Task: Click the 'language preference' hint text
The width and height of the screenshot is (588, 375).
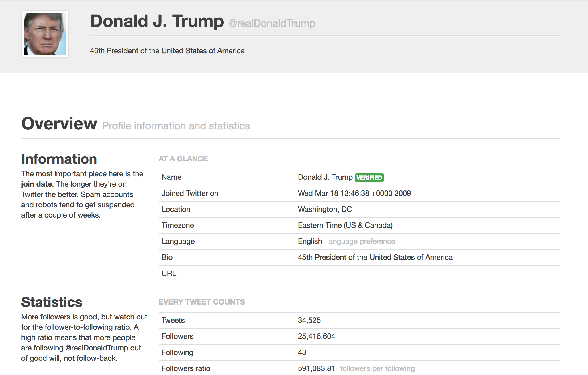Action: click(x=361, y=241)
